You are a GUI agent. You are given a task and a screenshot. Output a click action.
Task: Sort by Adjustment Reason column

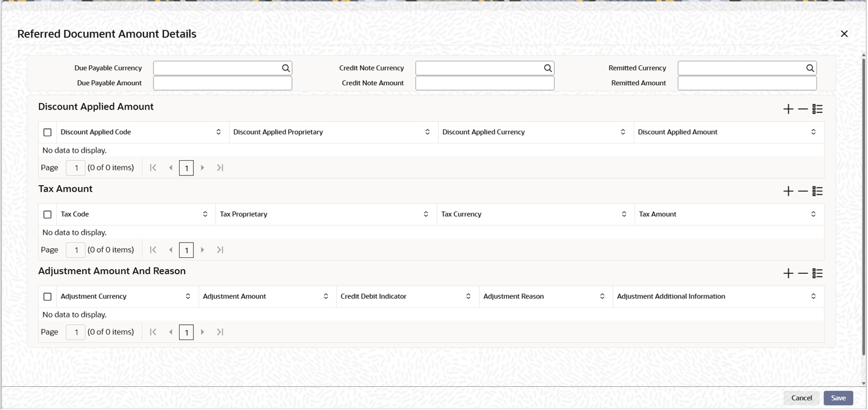pos(603,297)
